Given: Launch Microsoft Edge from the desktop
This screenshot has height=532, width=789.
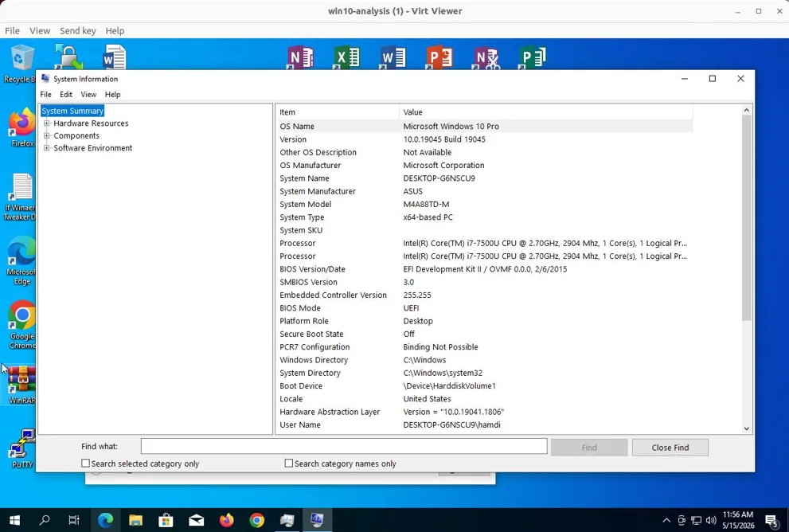Looking at the screenshot, I should click(x=21, y=260).
